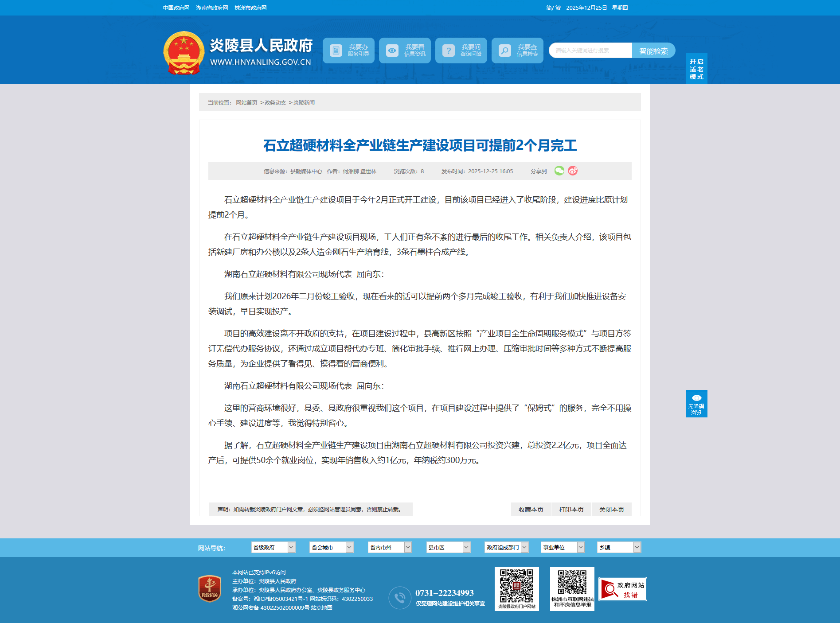Click the Weibo share icon
Image resolution: width=840 pixels, height=623 pixels.
573,171
